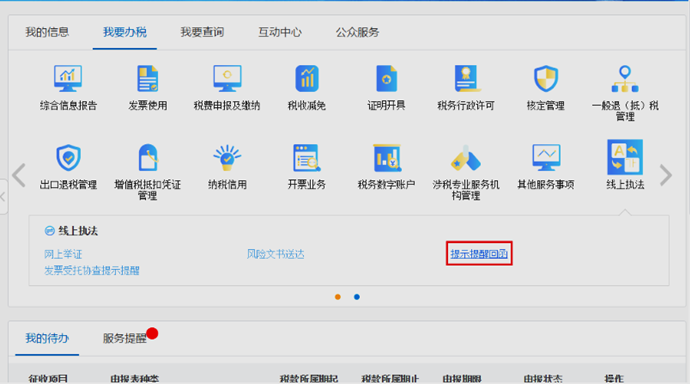Click 申报表种类 column header

(135, 378)
